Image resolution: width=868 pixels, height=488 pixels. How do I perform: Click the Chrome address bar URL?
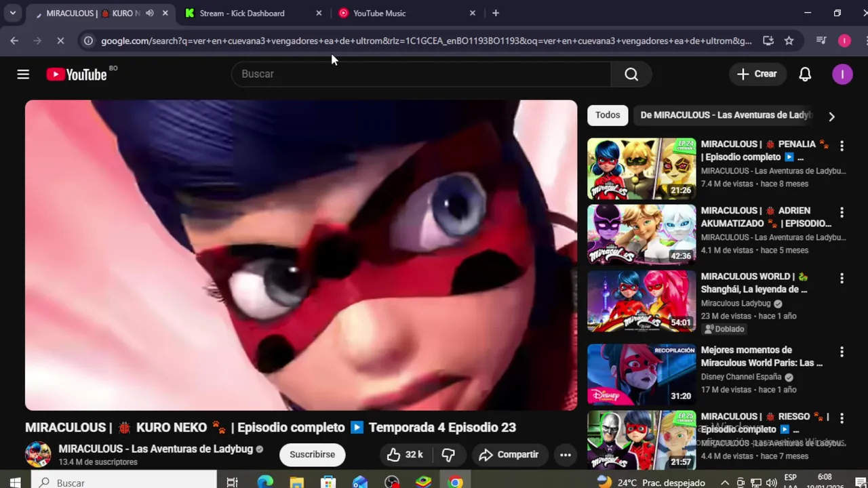[427, 41]
